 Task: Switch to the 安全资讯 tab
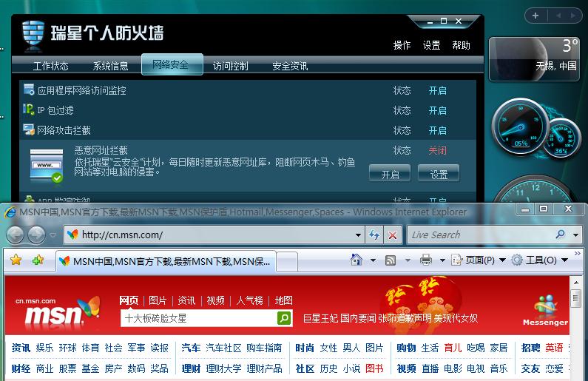click(290, 67)
